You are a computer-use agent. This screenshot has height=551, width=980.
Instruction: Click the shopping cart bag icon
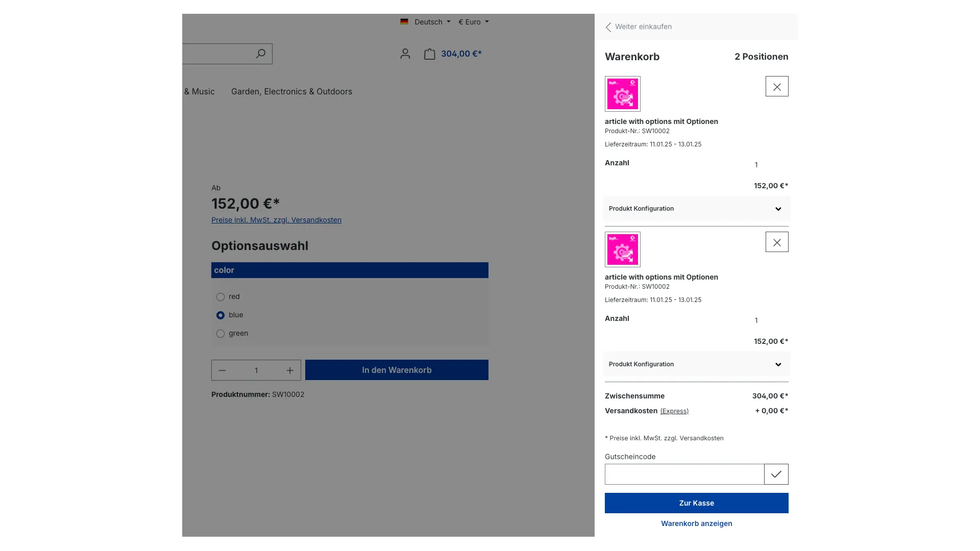pyautogui.click(x=430, y=53)
